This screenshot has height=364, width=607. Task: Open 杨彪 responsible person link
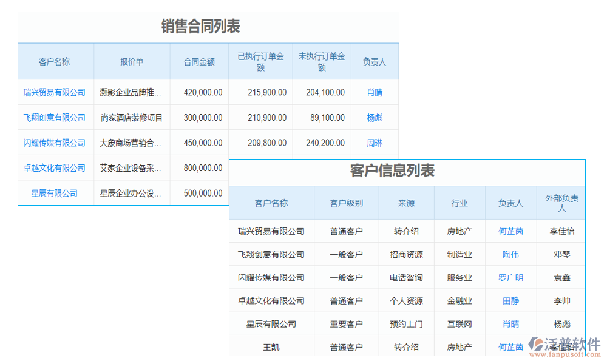pyautogui.click(x=374, y=118)
